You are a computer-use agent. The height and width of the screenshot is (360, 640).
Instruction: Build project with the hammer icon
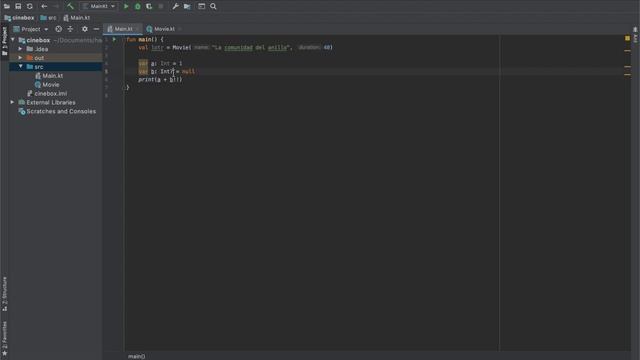pos(70,6)
